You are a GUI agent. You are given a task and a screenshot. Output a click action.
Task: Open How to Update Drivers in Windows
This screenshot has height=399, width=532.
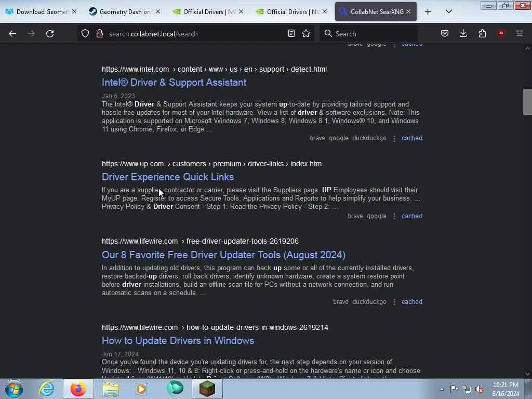pos(178,341)
